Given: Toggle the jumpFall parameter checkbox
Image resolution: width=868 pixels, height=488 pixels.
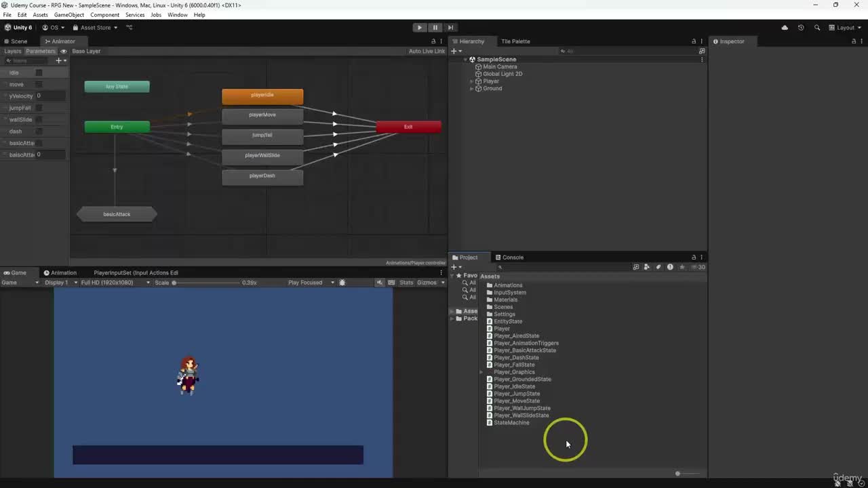Looking at the screenshot, I should pyautogui.click(x=39, y=108).
